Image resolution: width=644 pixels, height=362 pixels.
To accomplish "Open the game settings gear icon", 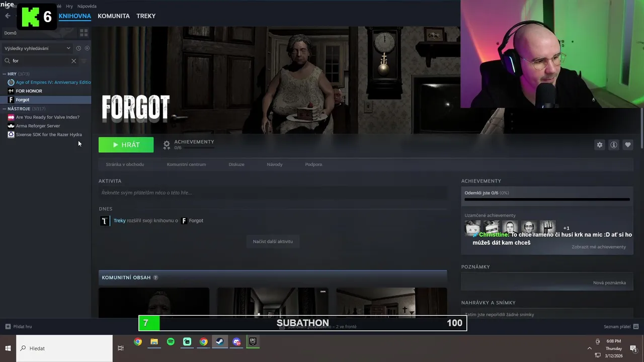I will (x=599, y=145).
